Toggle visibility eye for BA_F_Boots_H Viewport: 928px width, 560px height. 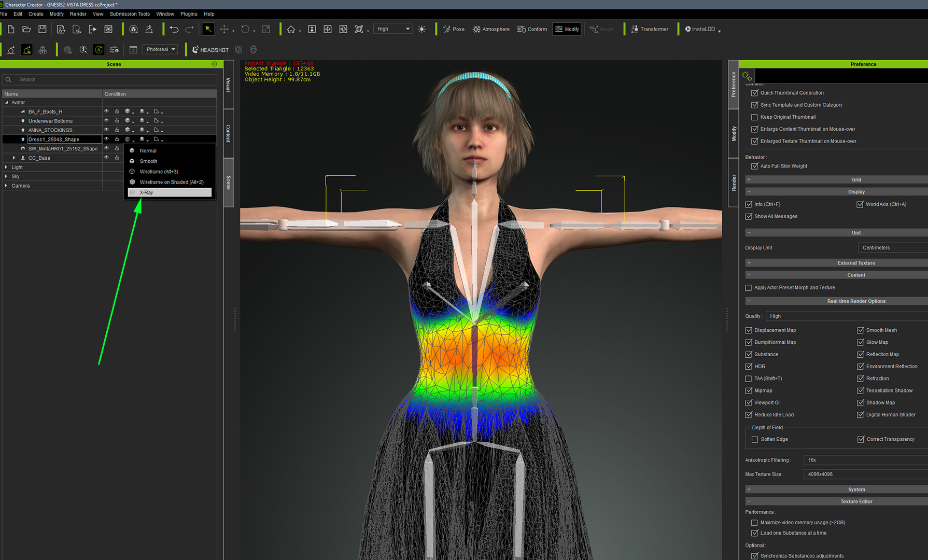(106, 111)
